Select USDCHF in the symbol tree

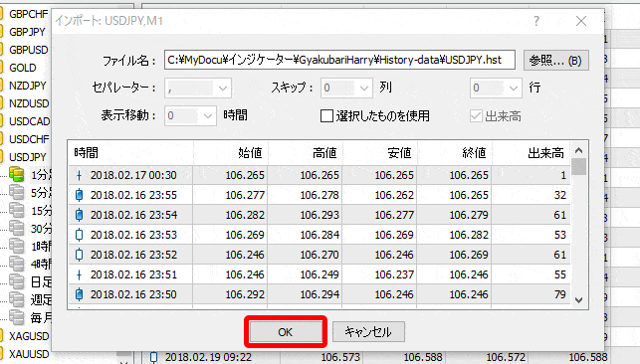click(x=29, y=139)
